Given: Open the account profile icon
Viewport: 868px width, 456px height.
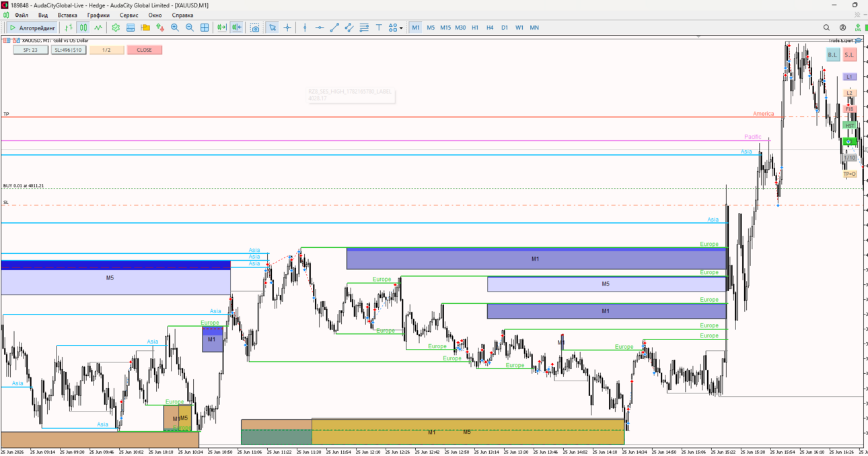Looking at the screenshot, I should click(842, 28).
